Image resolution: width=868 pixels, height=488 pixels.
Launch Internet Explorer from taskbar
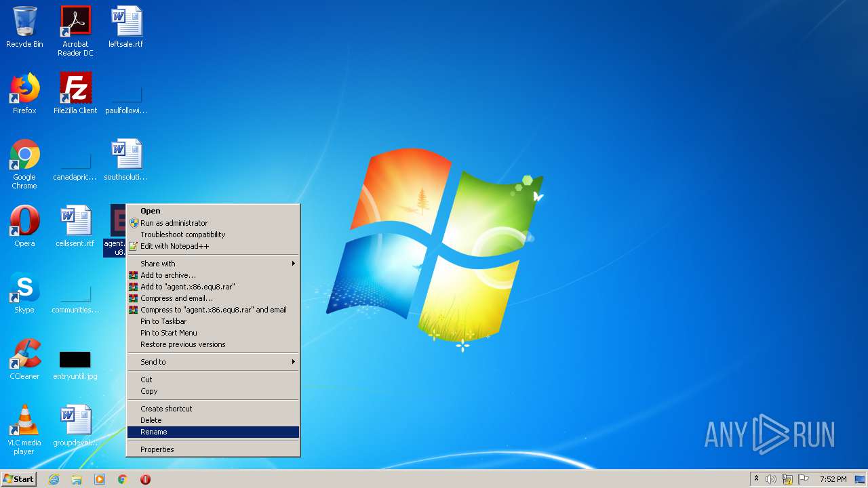pyautogui.click(x=54, y=479)
